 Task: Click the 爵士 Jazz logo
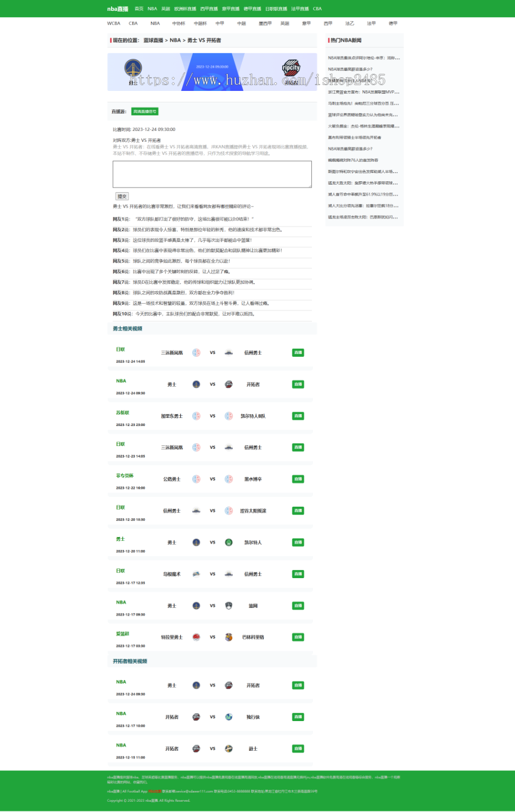(228, 749)
